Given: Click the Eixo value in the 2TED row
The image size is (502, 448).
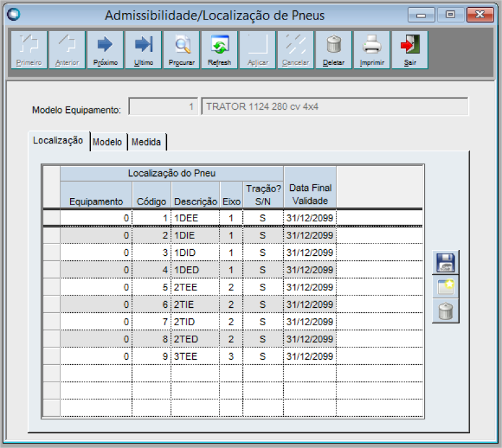Looking at the screenshot, I should point(231,339).
